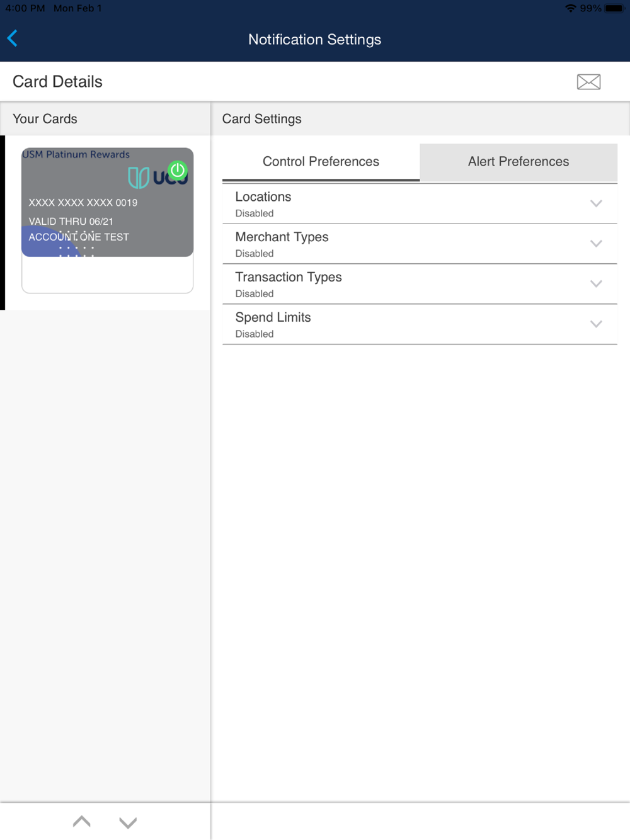Select the Control Preferences tab

321,162
